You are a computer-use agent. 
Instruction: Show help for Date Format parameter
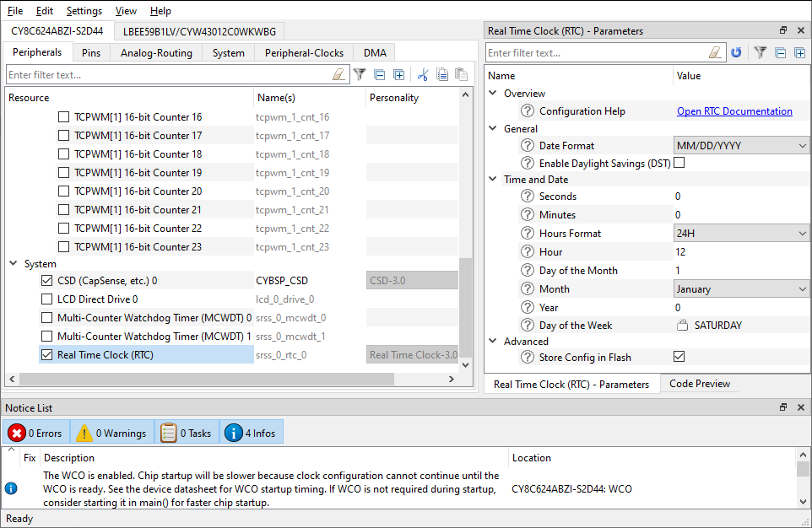point(528,145)
